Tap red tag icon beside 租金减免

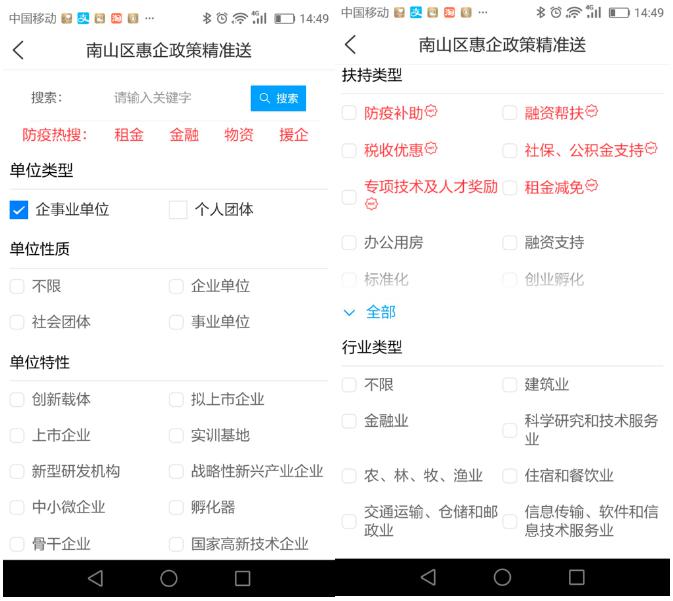591,185
